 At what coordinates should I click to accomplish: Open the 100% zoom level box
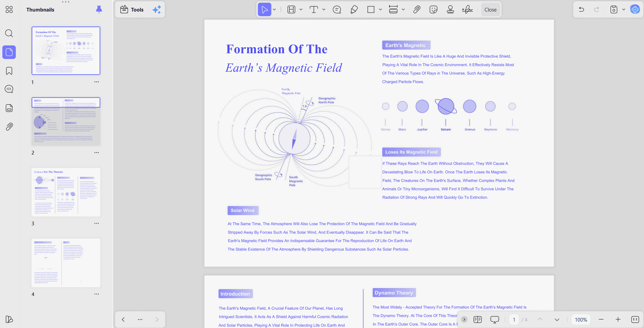point(581,320)
